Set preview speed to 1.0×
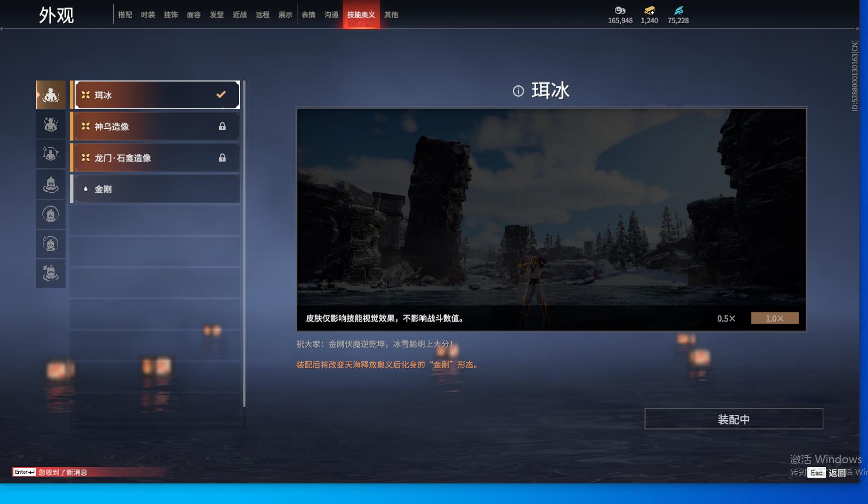The image size is (868, 504). 775,318
